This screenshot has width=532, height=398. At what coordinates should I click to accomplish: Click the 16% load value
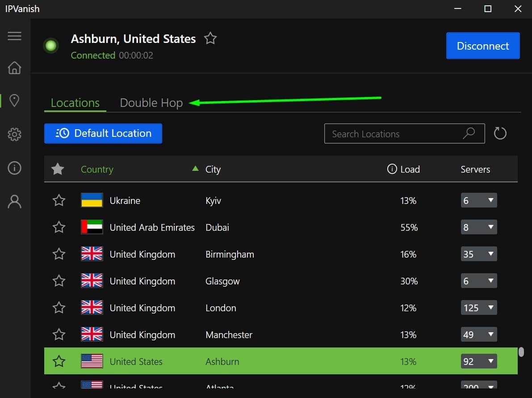click(x=408, y=254)
